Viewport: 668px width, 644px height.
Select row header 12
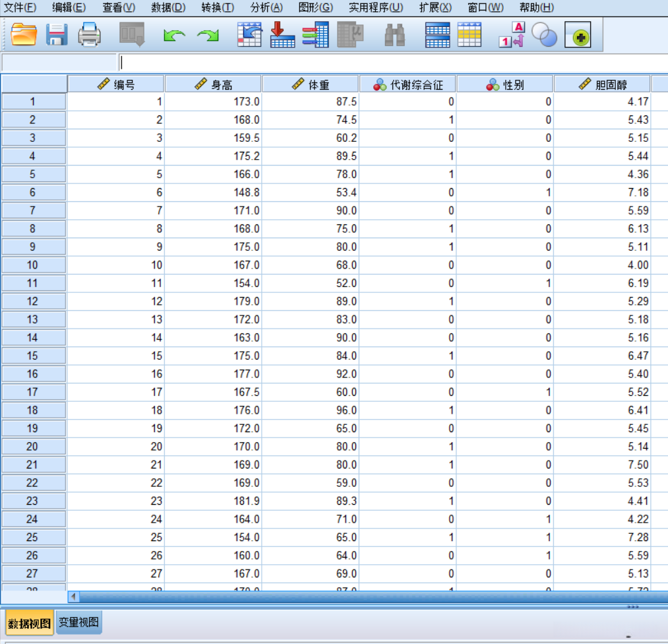pos(34,302)
